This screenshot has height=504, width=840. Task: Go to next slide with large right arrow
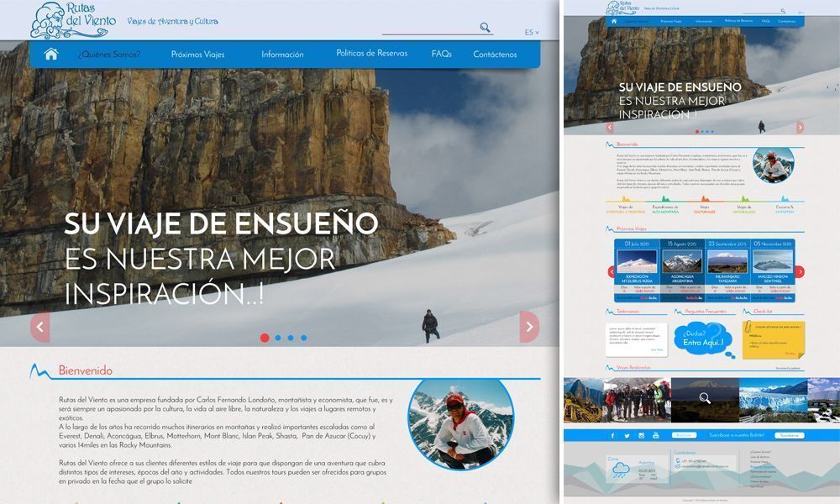tap(529, 326)
